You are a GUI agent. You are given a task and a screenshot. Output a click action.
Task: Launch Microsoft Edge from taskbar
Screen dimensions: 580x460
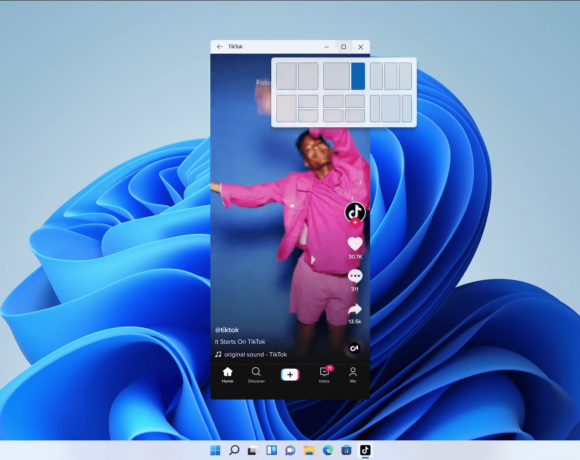328,450
